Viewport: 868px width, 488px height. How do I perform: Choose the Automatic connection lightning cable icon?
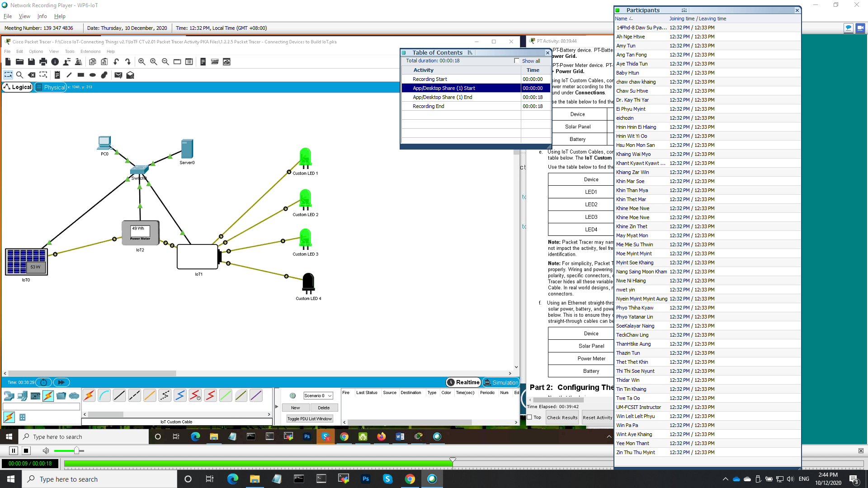[x=89, y=395]
